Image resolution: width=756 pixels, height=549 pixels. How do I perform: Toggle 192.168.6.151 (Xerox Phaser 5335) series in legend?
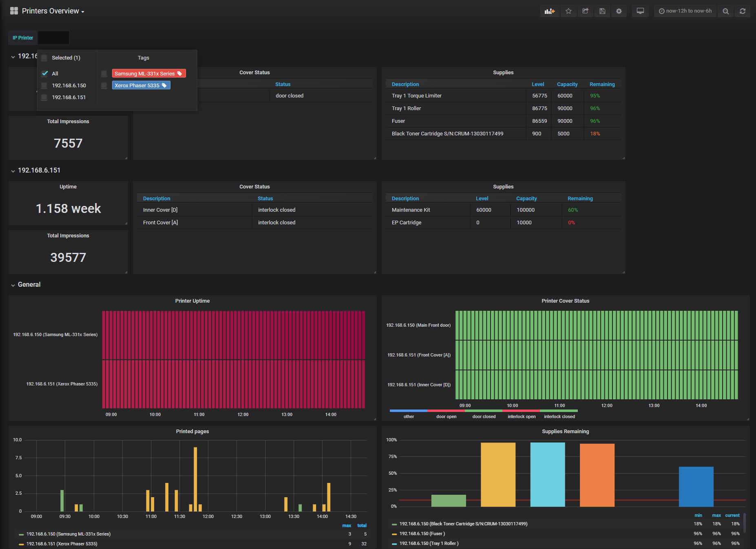[62, 544]
